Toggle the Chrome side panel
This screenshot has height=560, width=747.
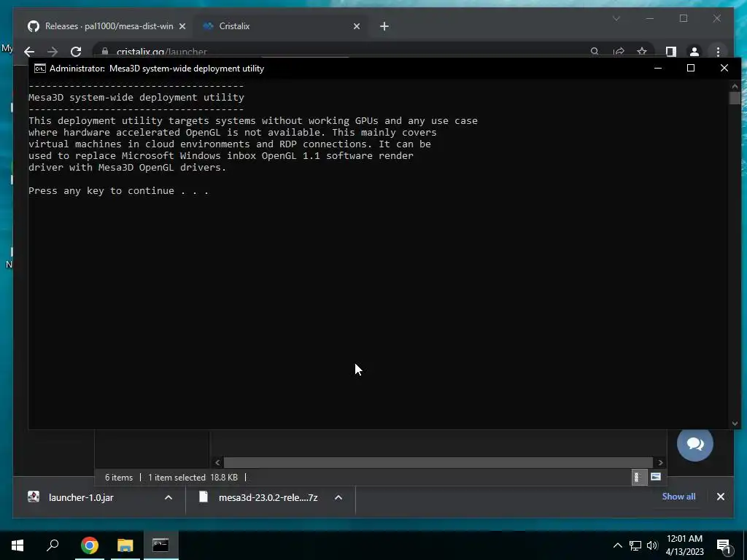(x=671, y=52)
